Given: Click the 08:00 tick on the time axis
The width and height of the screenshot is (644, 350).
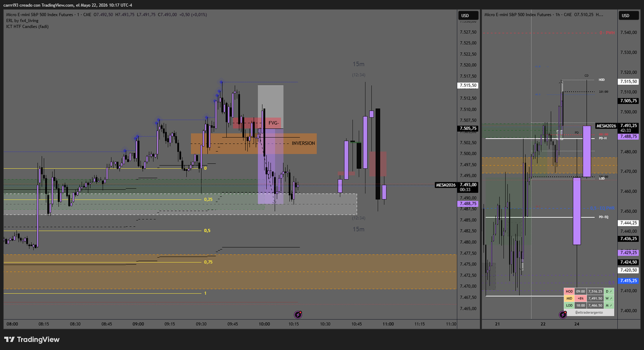Looking at the screenshot, I should [12, 324].
